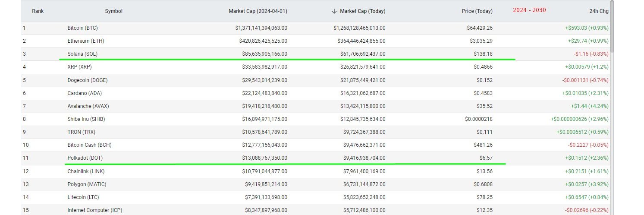Click Polkadot's price $6.57

point(486,158)
